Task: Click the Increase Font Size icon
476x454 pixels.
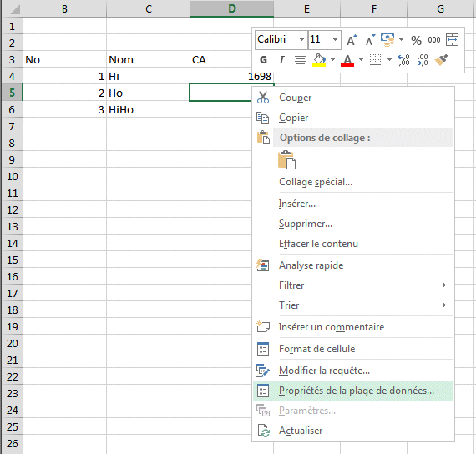Action: click(352, 40)
